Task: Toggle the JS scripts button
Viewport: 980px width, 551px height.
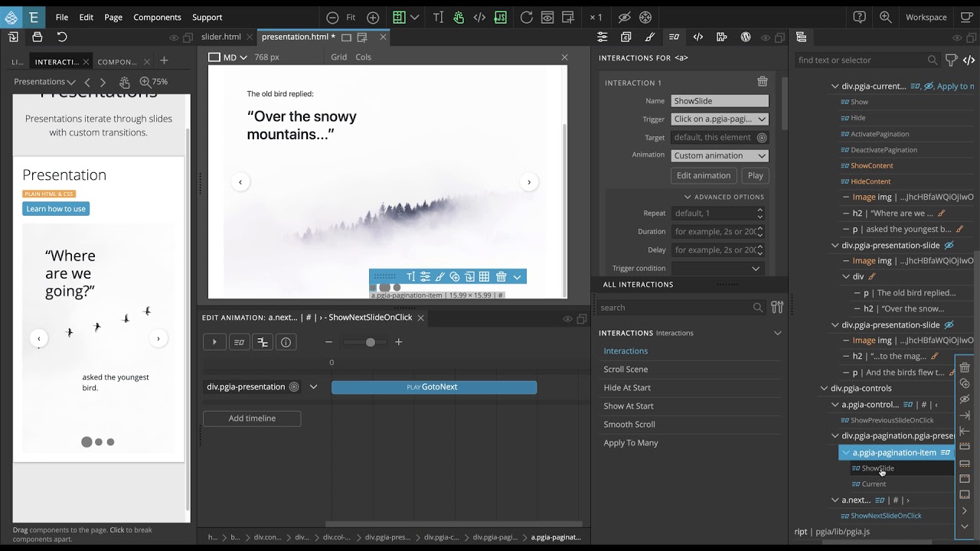Action: click(x=500, y=17)
